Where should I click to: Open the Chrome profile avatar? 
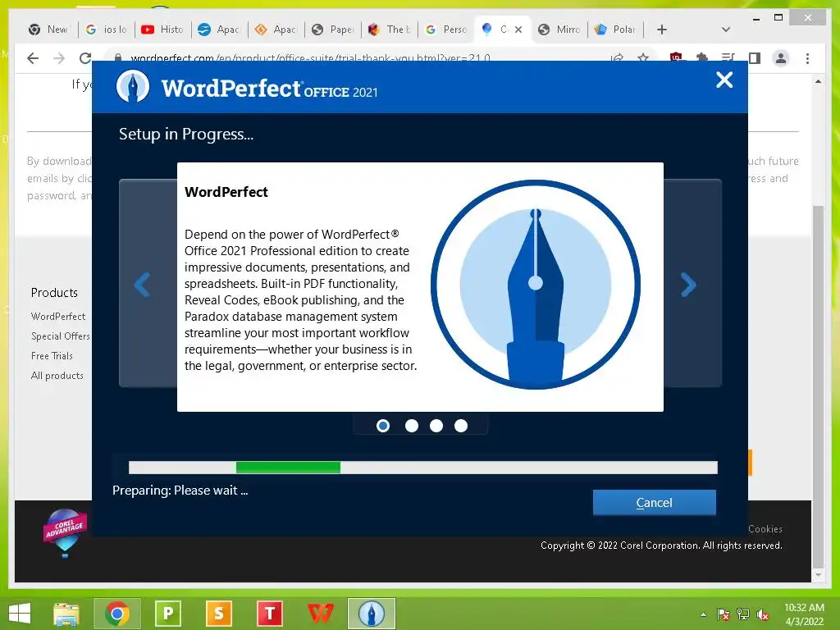[781, 58]
